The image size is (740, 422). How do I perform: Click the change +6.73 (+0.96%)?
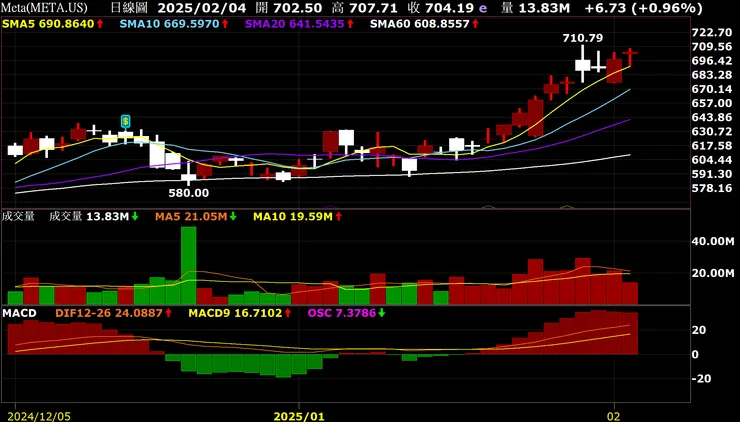click(x=643, y=8)
